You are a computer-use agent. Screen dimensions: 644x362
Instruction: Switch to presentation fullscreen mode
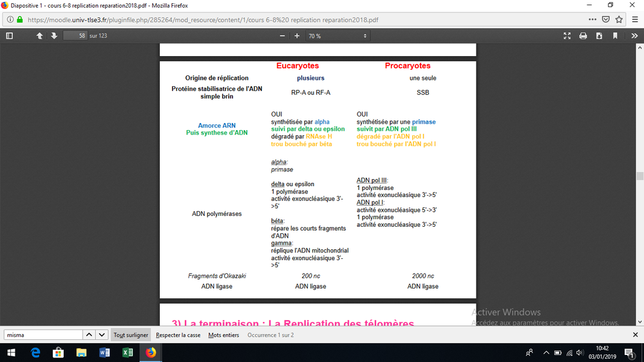pyautogui.click(x=567, y=35)
